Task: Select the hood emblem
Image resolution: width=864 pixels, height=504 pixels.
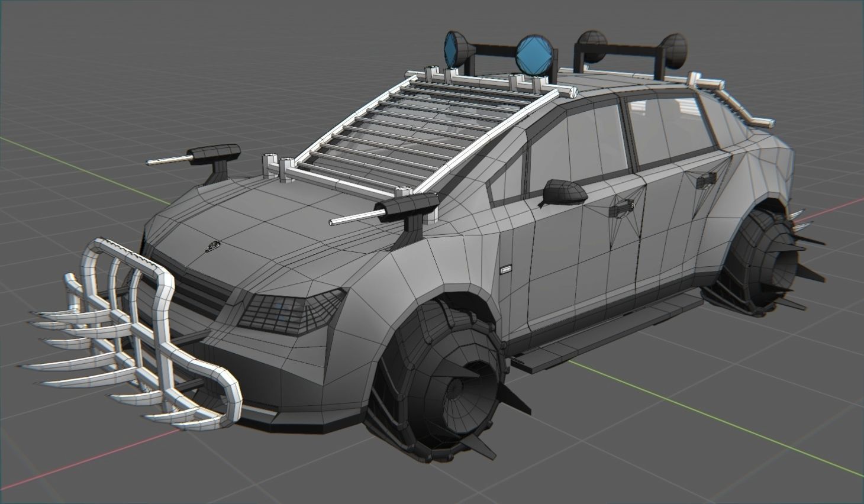Action: coord(213,245)
